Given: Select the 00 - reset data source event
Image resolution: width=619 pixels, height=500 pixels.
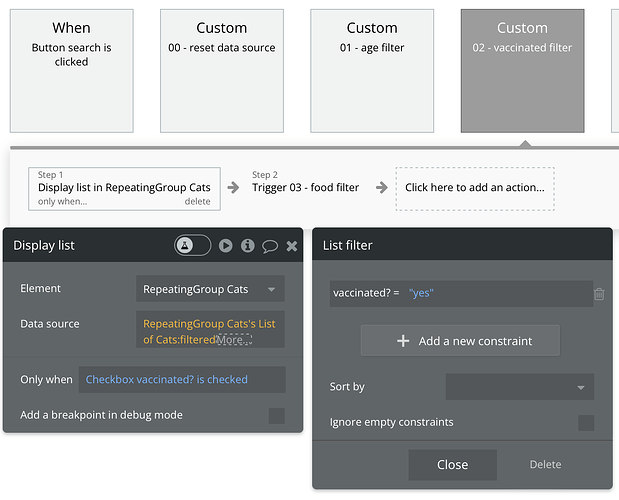Looking at the screenshot, I should point(221,70).
